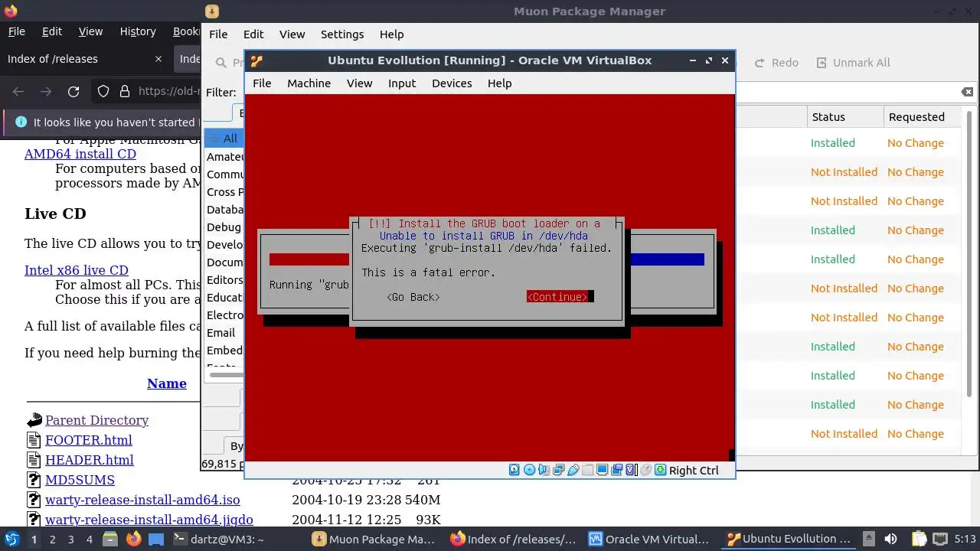
Task: Click the green keyboard capture arrow icon
Action: [661, 470]
